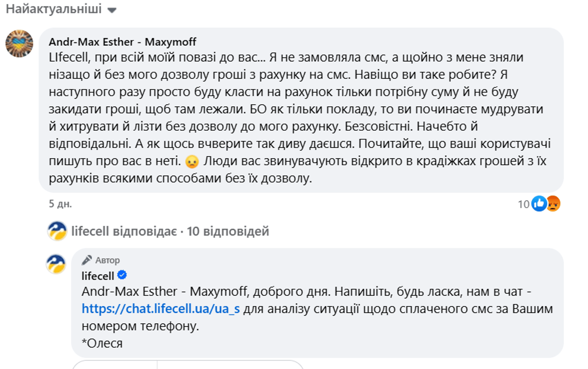Click the pen icon beside Автор
The image size is (588, 369).
[x=87, y=260]
